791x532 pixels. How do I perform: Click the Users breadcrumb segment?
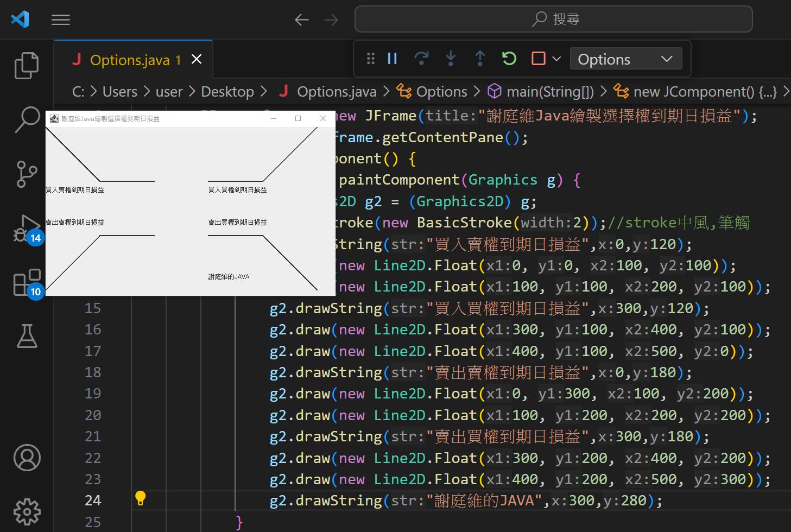coord(120,92)
